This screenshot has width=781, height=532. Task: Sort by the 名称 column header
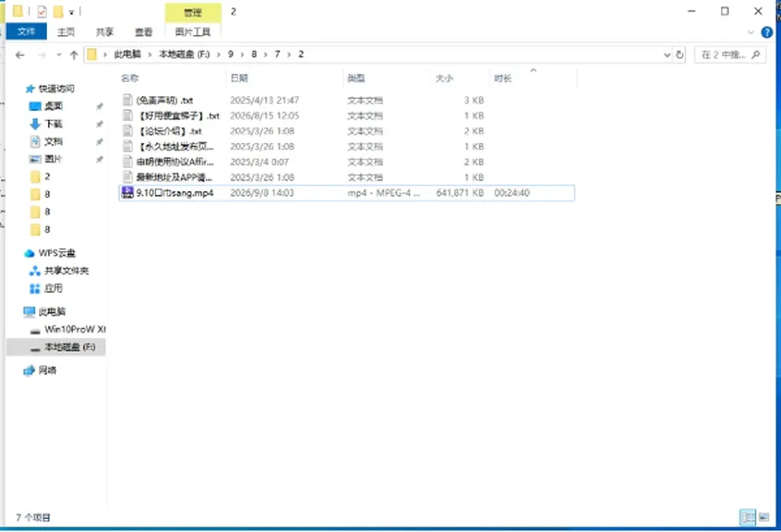coord(130,78)
